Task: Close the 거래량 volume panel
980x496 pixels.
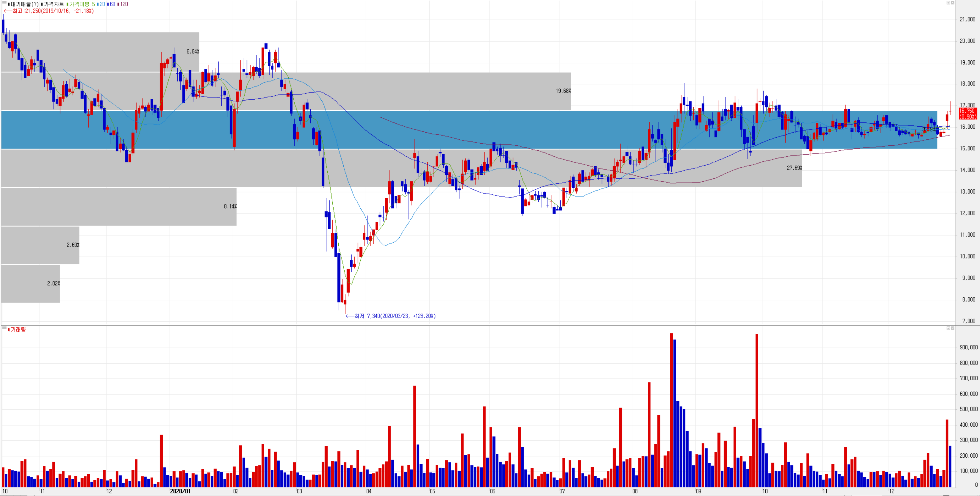Action: pyautogui.click(x=953, y=328)
